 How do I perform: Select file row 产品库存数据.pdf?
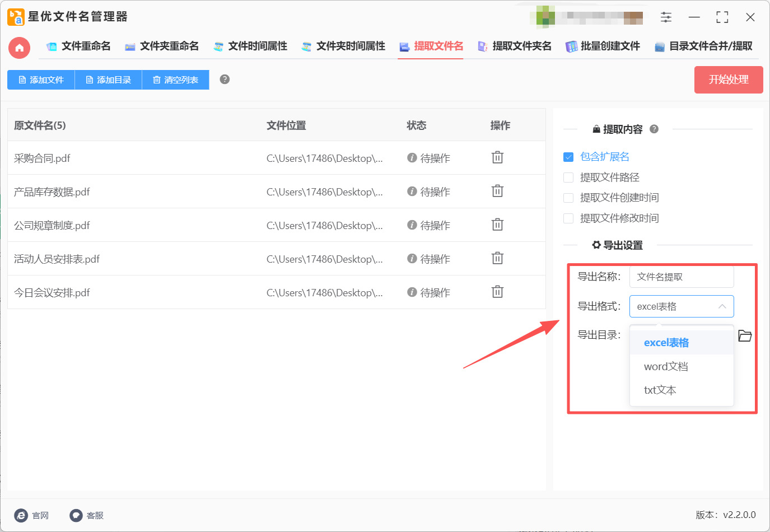tap(277, 192)
